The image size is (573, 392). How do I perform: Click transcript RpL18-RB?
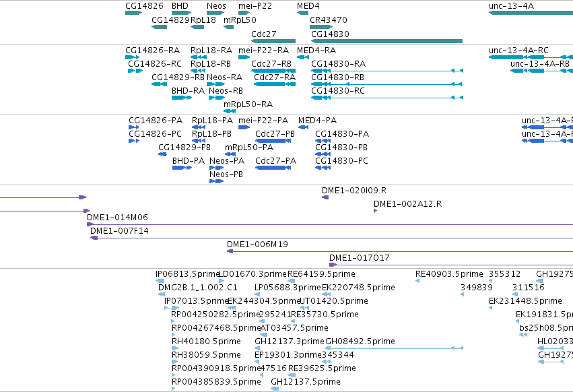(x=198, y=71)
